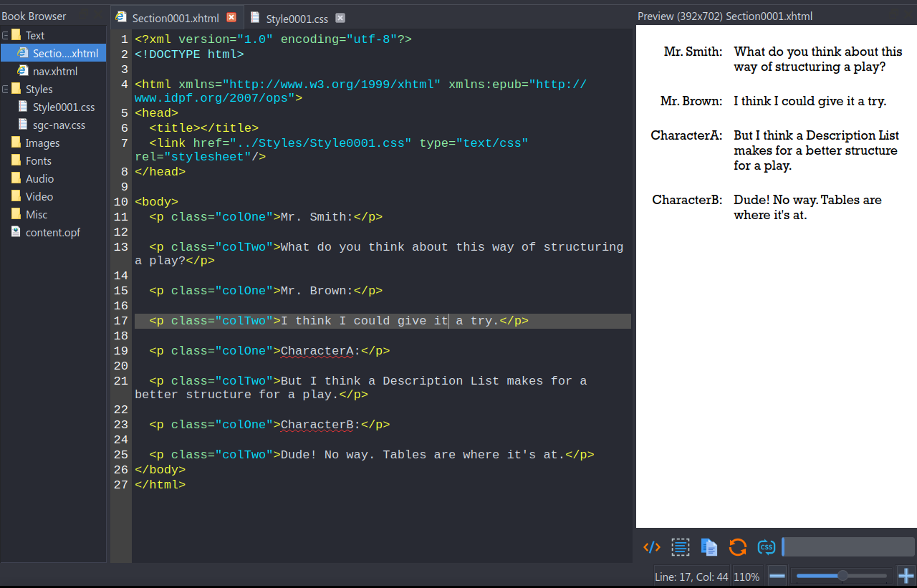Click the CSS cycle icon in Preview
This screenshot has width=917, height=588.
[x=766, y=548]
